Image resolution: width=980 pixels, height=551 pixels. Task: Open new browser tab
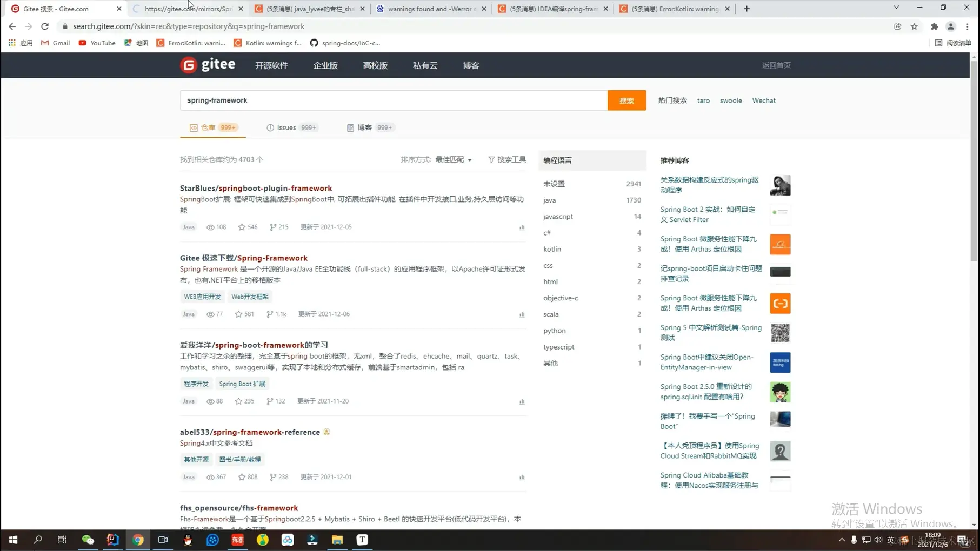[x=746, y=9]
